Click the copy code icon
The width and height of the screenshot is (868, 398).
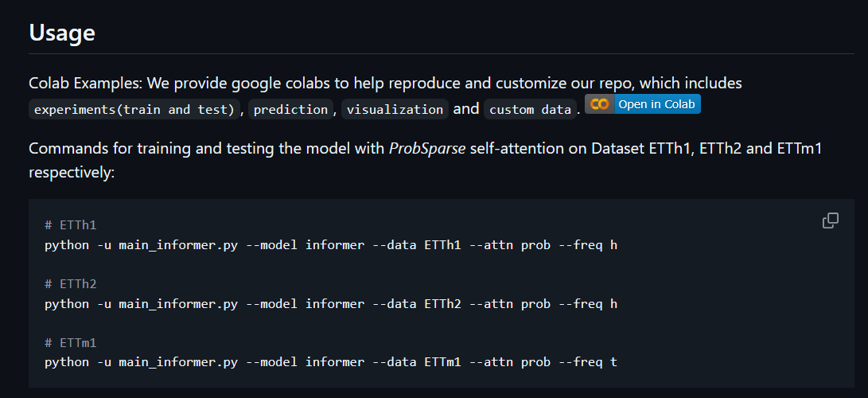click(830, 221)
